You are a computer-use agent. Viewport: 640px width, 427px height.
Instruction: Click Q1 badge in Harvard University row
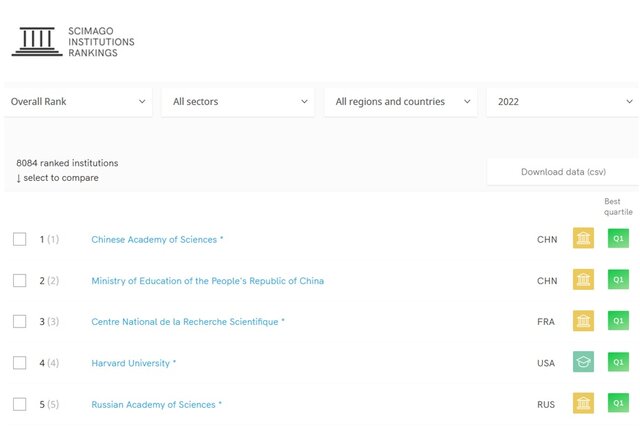coord(618,362)
